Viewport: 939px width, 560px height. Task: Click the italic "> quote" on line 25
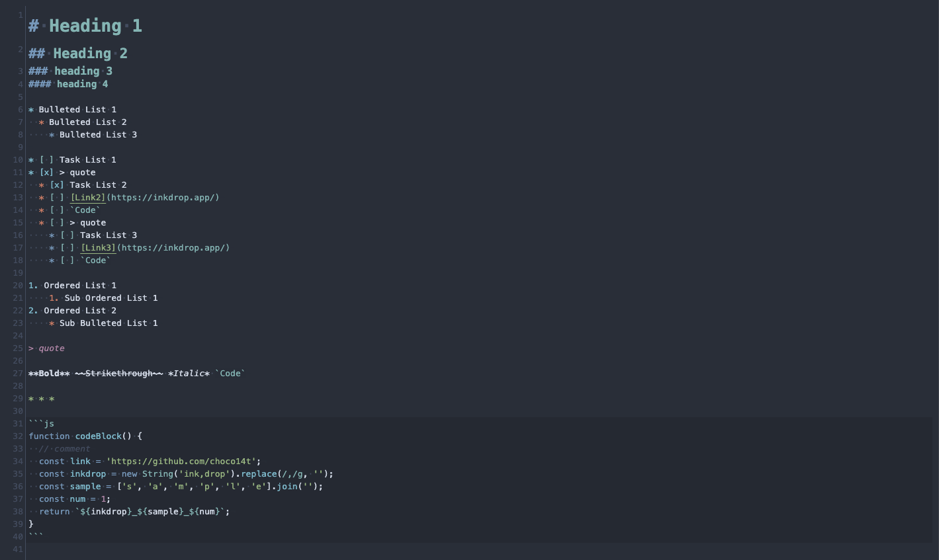[x=46, y=348]
